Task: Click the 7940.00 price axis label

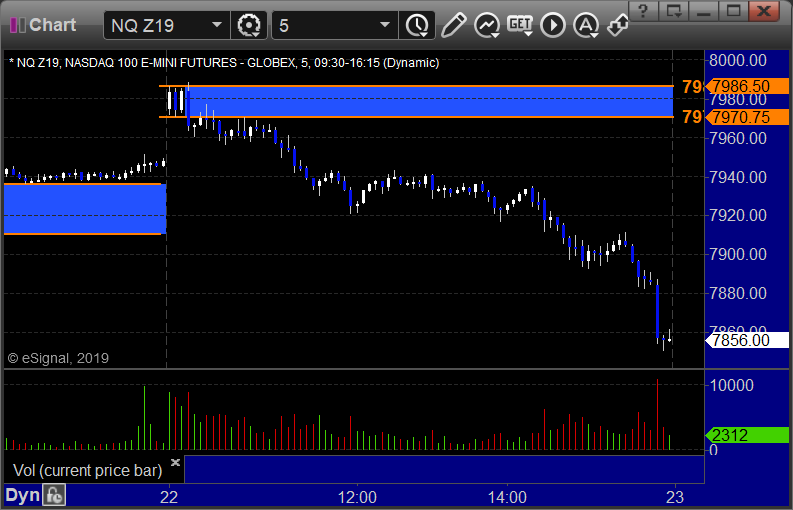Action: (738, 177)
